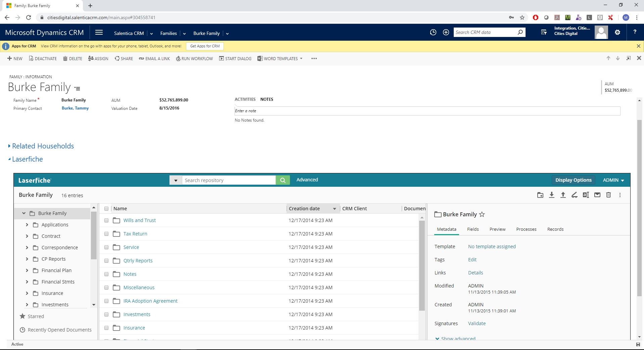Open Creation date column sort dropdown
Viewport: 644px width, 350px height.
pos(335,209)
